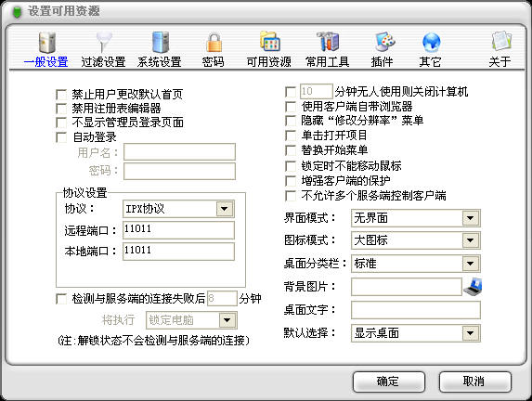This screenshot has height=401, width=532.
Task: Open the 插件 paint palette icon
Action: coord(384,42)
